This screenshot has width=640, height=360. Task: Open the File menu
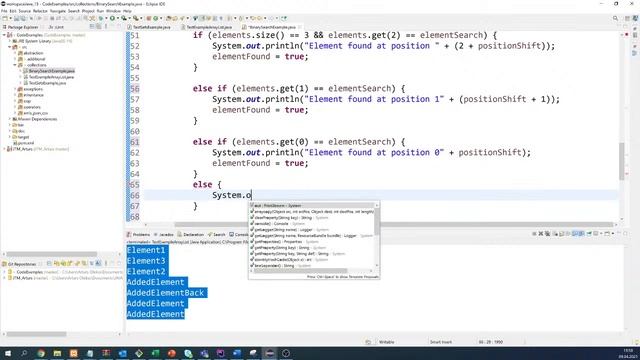pyautogui.click(x=4, y=11)
